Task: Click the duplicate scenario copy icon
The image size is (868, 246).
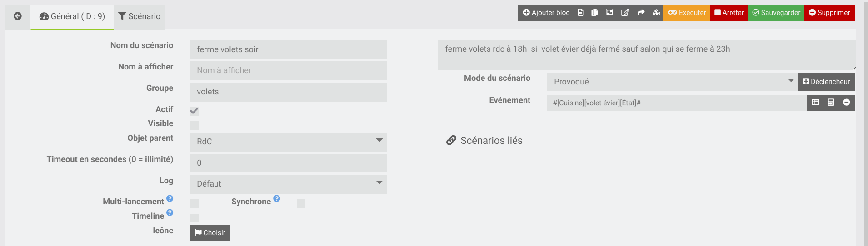Action: point(594,13)
